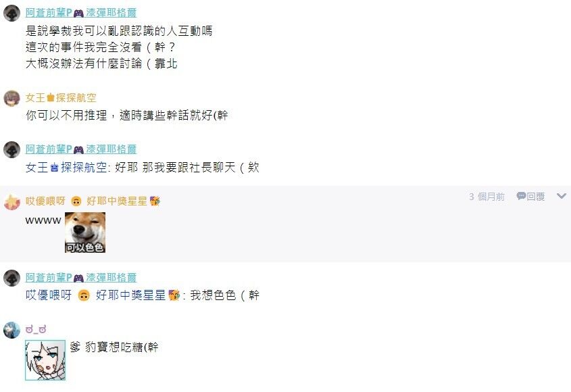Click the reply speech bubble icon
The height and width of the screenshot is (392, 571).
coord(521,197)
